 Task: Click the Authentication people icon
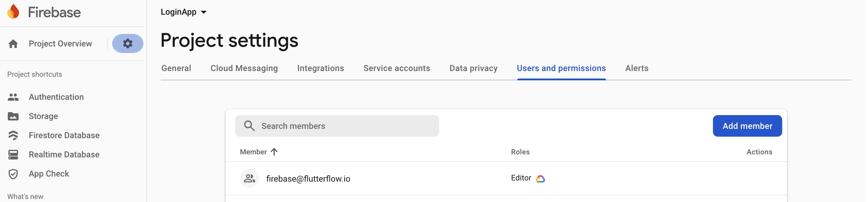13,97
